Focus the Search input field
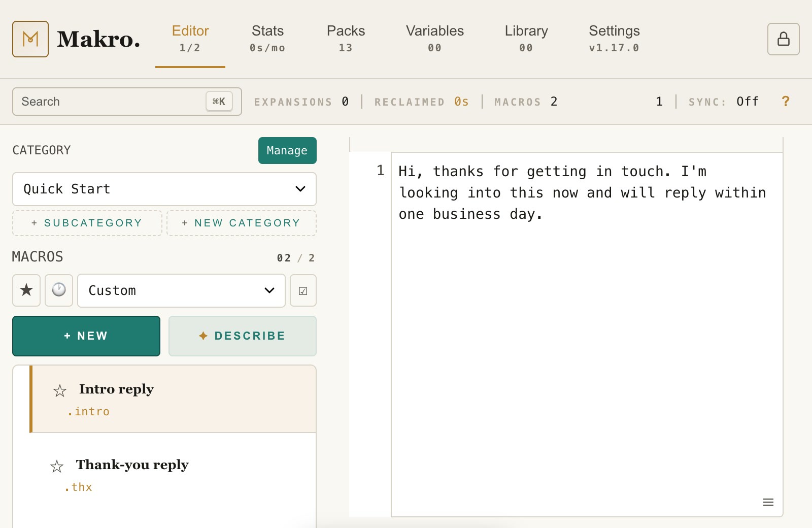The height and width of the screenshot is (528, 812). point(127,102)
